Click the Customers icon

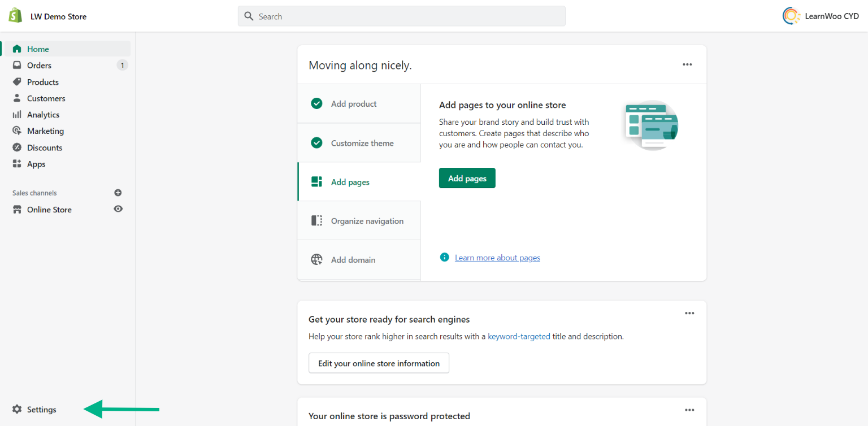pos(16,98)
